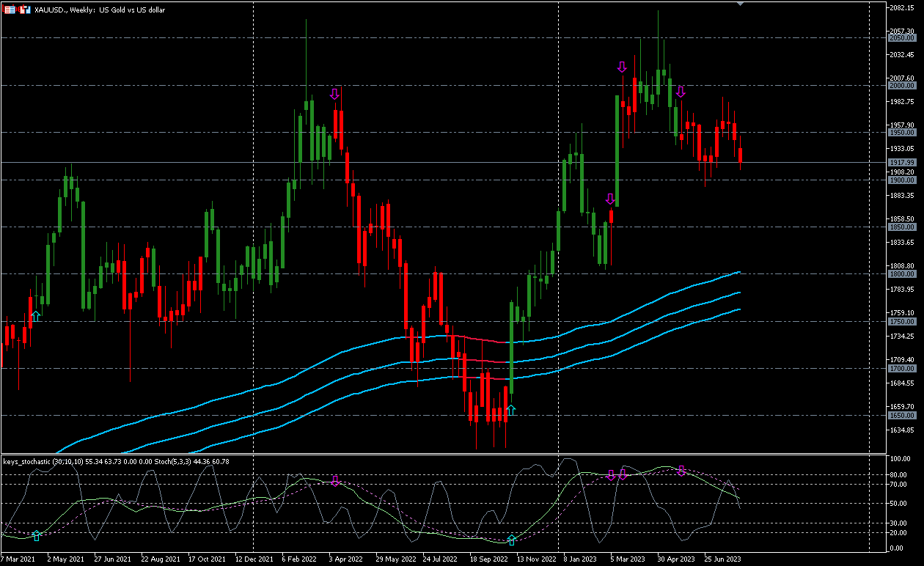924x566 pixels.
Task: Click the '17 Oct 2021' date on the time axis
Action: [x=206, y=559]
